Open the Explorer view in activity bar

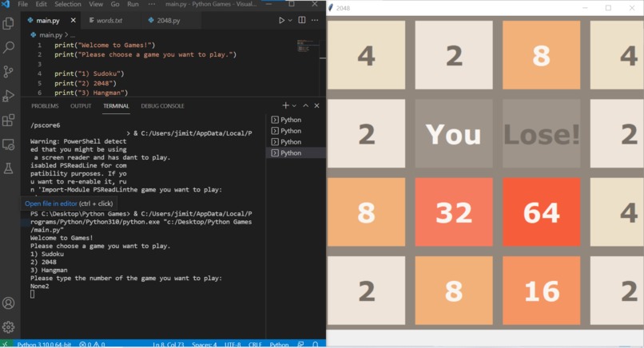pos(8,23)
